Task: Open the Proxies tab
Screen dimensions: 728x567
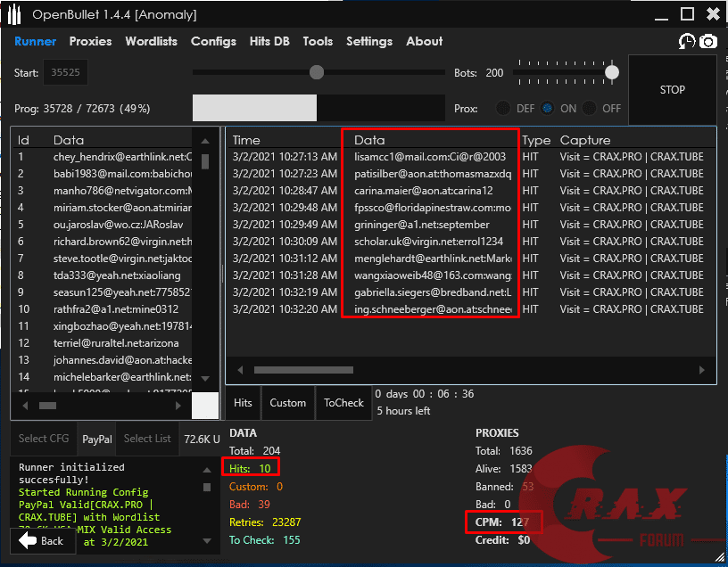Action: pyautogui.click(x=91, y=41)
